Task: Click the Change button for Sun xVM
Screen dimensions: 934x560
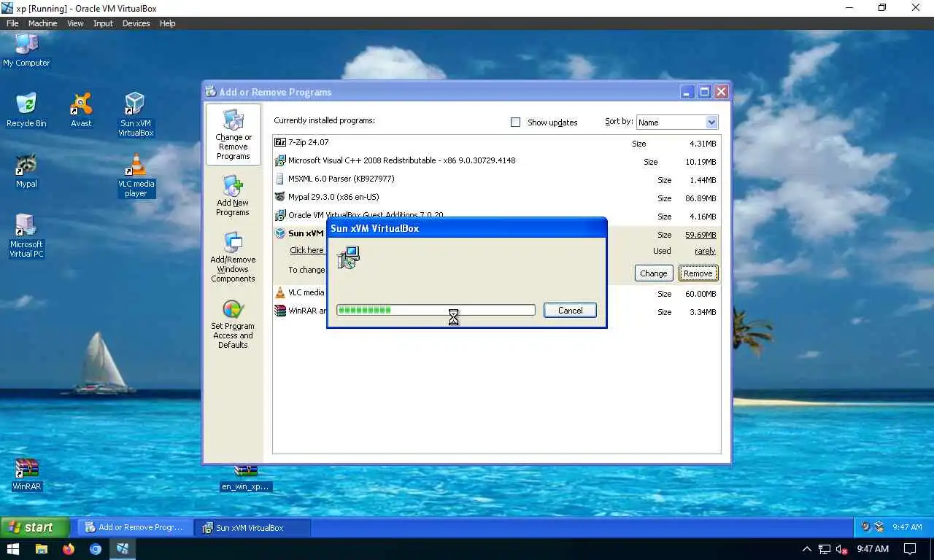Action: tap(653, 273)
